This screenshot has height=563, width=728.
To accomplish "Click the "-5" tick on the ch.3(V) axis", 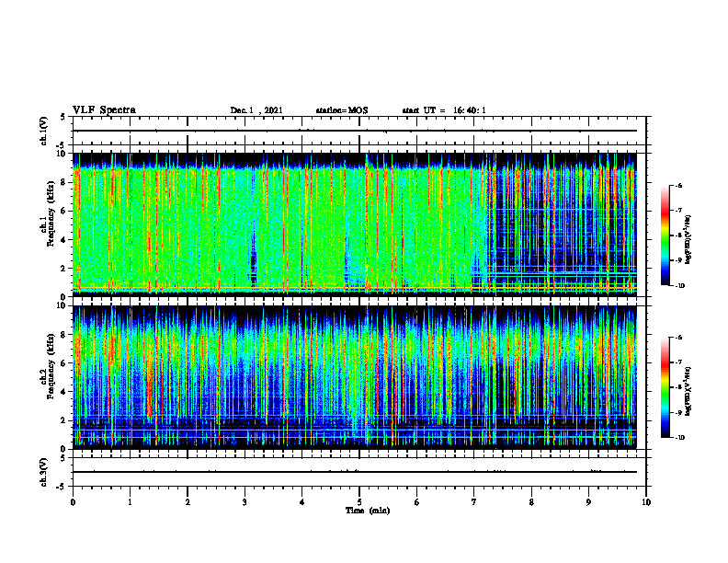I will (x=62, y=487).
